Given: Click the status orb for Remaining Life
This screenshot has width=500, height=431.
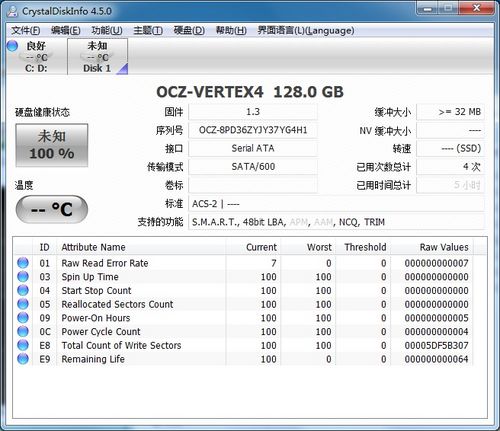Looking at the screenshot, I should pos(23,359).
